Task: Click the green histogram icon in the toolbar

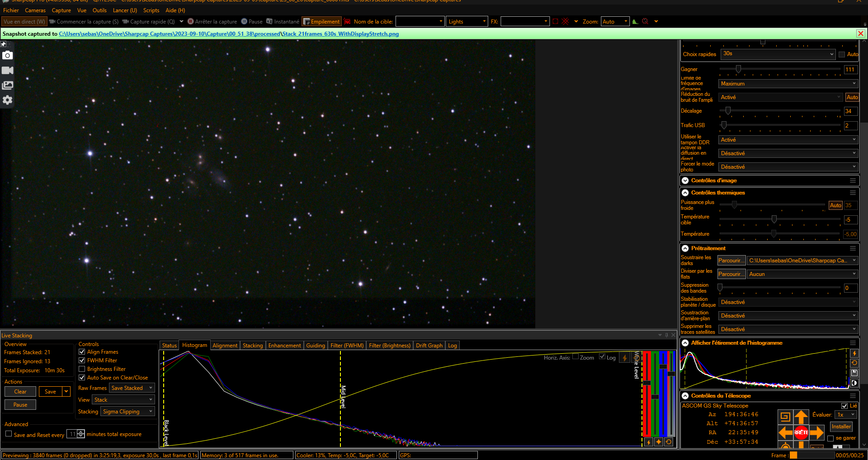Action: coord(635,21)
